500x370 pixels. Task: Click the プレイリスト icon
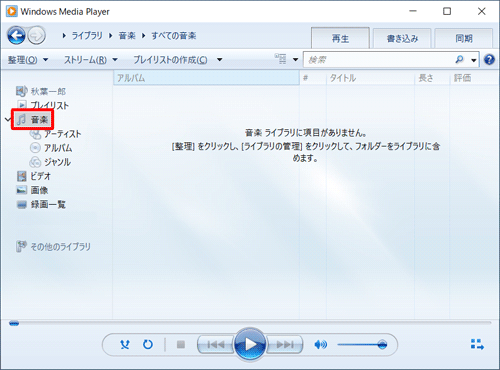[22, 105]
